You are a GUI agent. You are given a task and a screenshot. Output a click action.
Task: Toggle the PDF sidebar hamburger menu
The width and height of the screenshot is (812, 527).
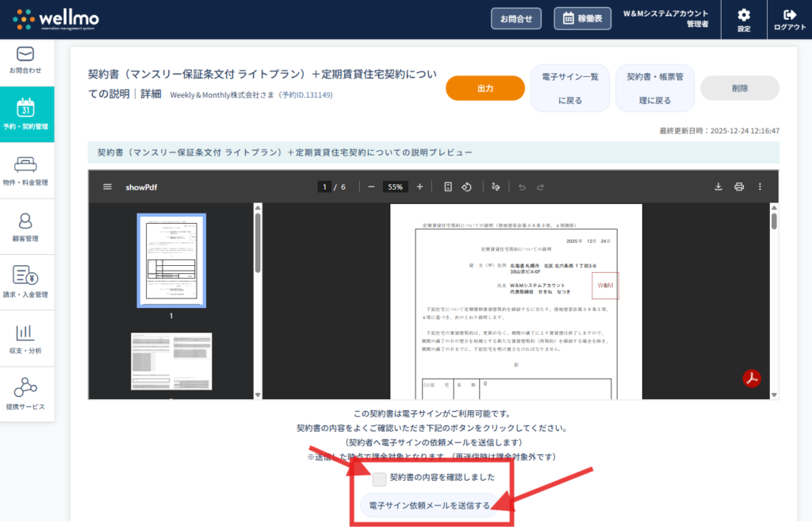107,187
